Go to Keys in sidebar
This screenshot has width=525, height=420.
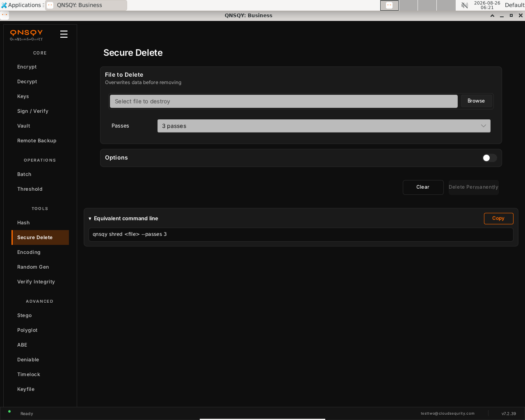[40, 96]
